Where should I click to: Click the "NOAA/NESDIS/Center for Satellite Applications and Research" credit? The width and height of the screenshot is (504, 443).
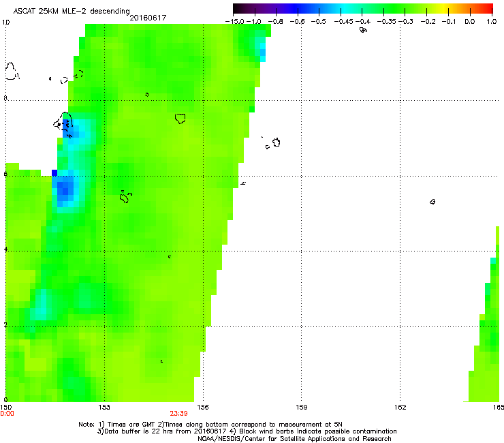click(294, 439)
